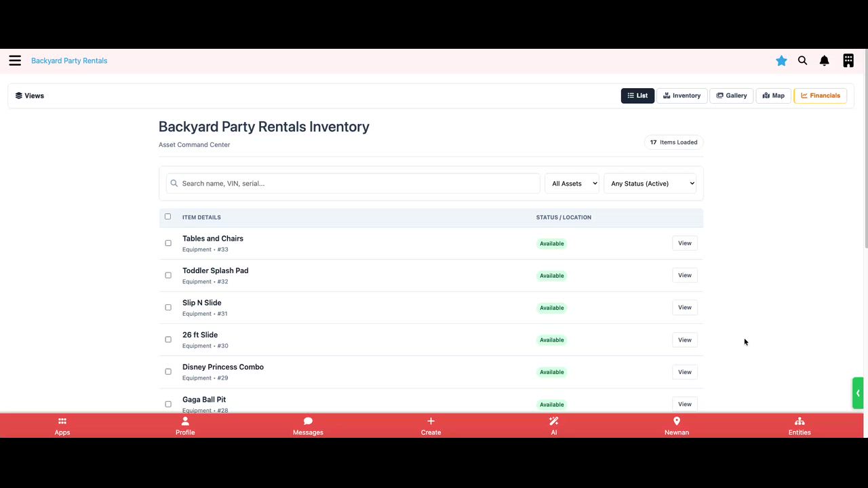Viewport: 868px width, 488px height.
Task: View the Tables and Chairs item
Action: click(685, 243)
